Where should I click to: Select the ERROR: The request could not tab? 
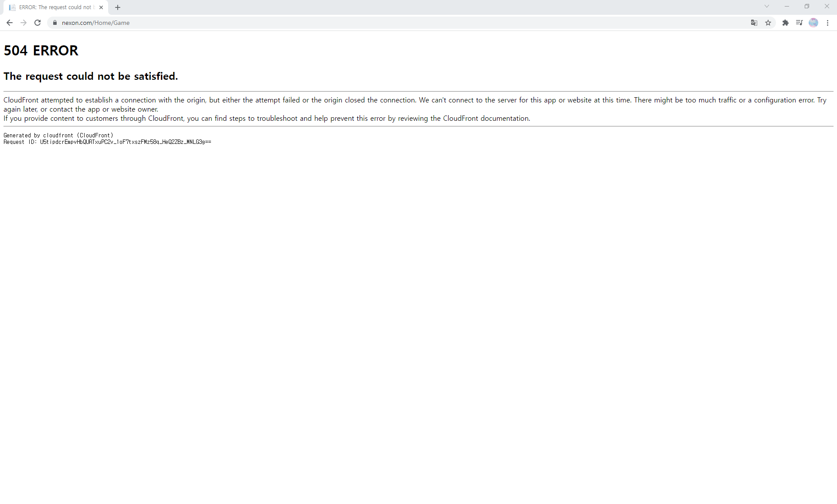point(54,7)
